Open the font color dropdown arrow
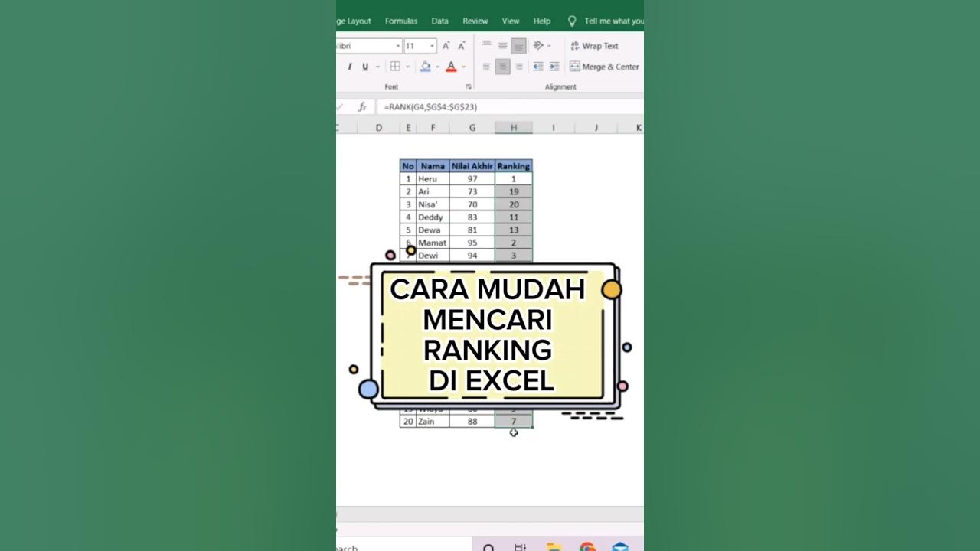The image size is (980, 551). tap(463, 67)
